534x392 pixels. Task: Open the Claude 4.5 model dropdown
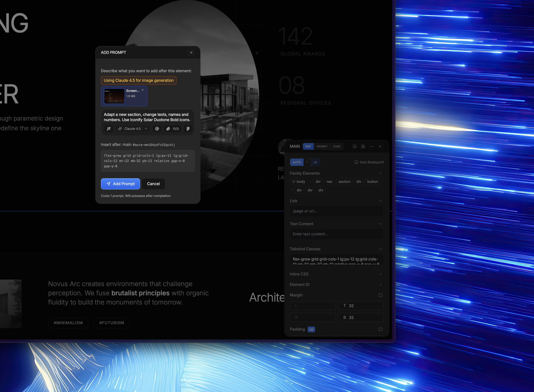[x=133, y=129]
